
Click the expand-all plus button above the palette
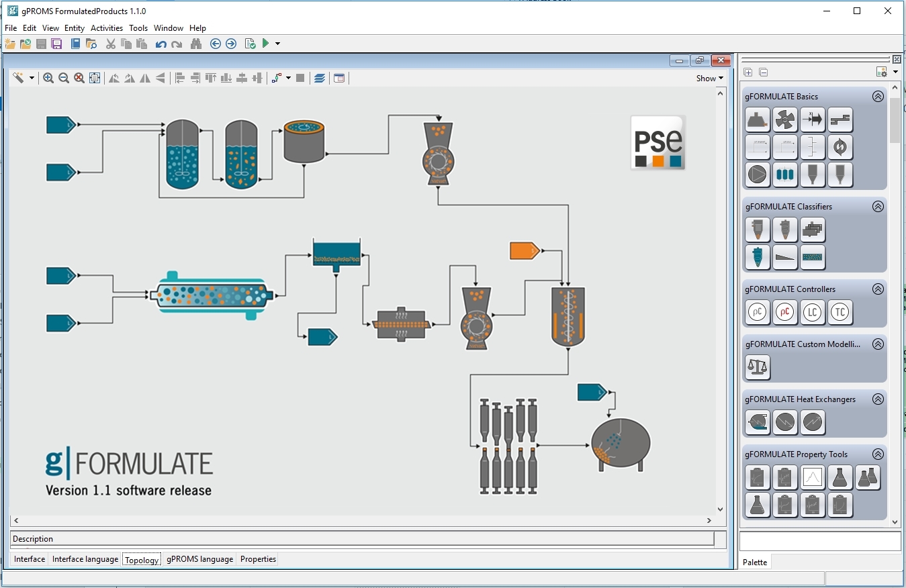[748, 72]
